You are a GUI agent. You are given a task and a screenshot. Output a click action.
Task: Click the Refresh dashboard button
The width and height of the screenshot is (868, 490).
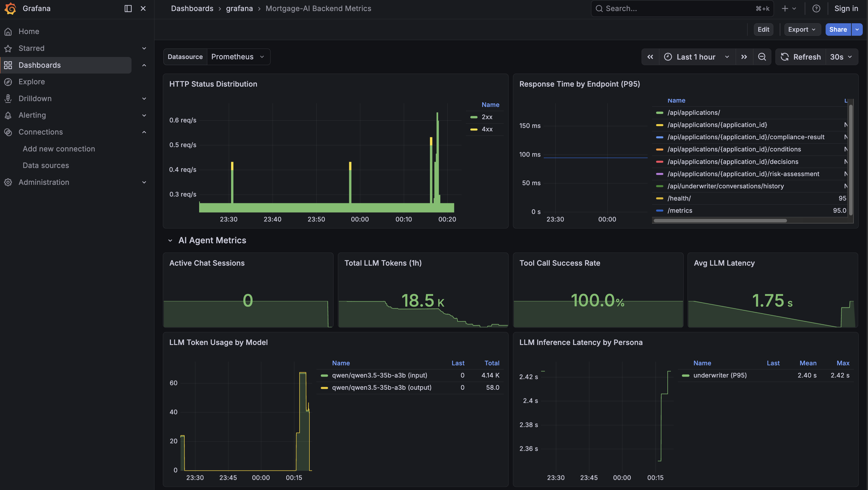801,57
